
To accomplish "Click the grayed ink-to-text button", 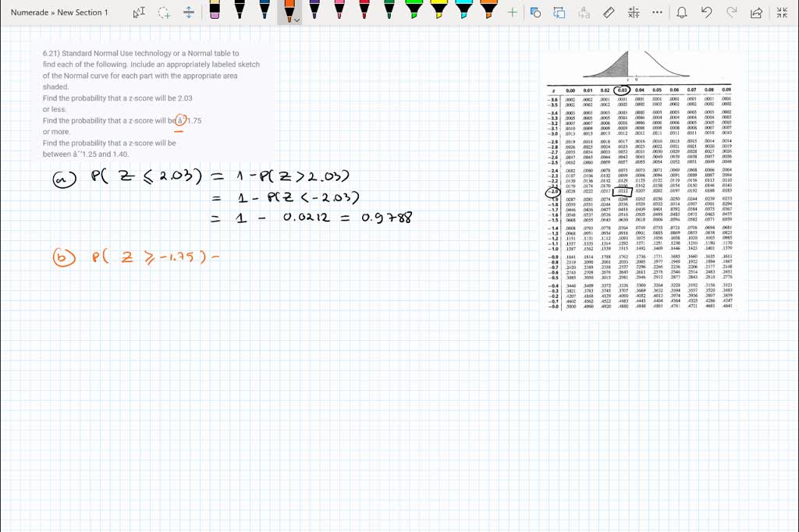I will 584,12.
